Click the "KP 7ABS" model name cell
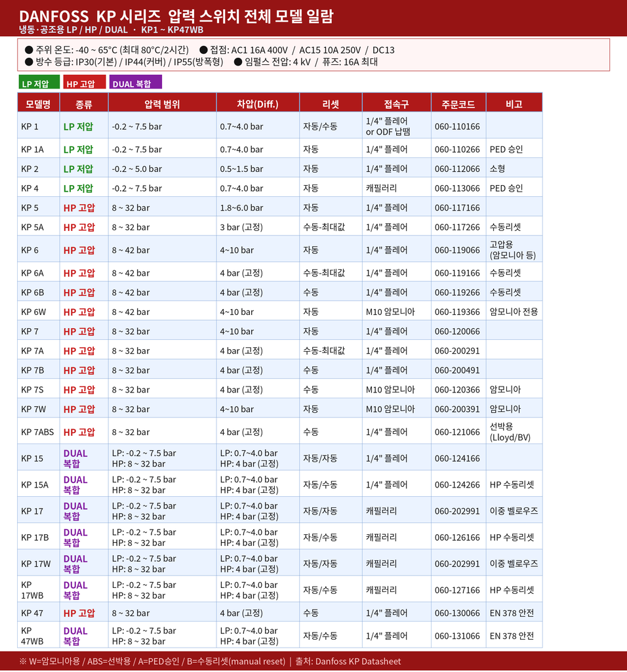The image size is (627, 672). [x=37, y=432]
